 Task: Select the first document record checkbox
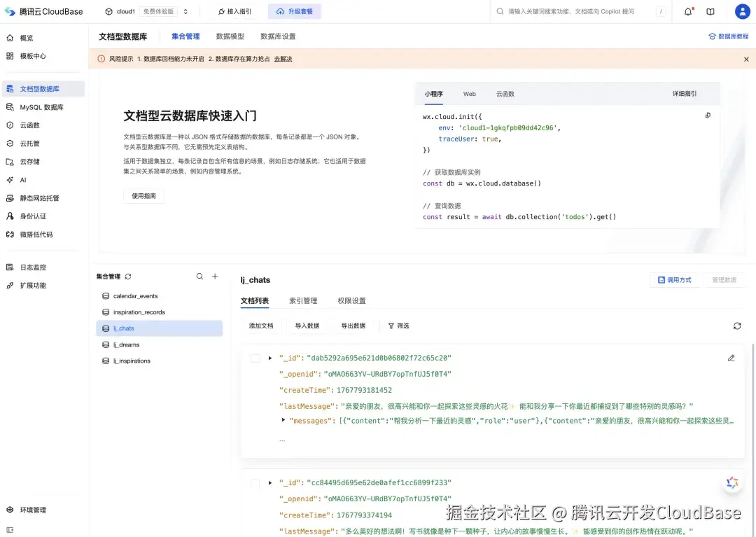(x=255, y=358)
